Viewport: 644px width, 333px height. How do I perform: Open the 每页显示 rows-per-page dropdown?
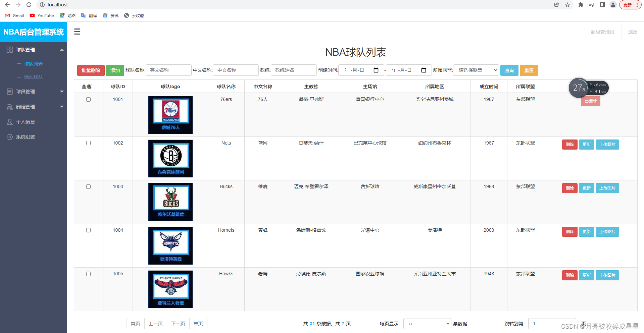[427, 324]
